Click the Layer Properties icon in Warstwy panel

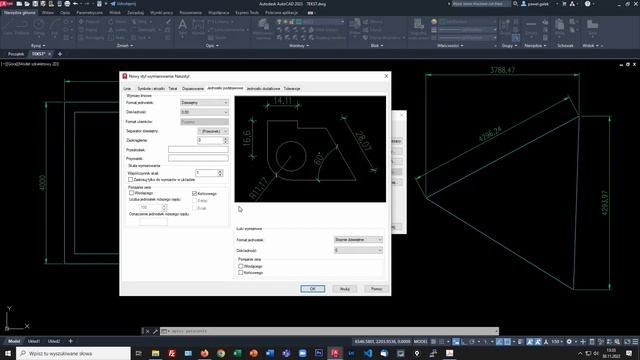pyautogui.click(x=263, y=25)
